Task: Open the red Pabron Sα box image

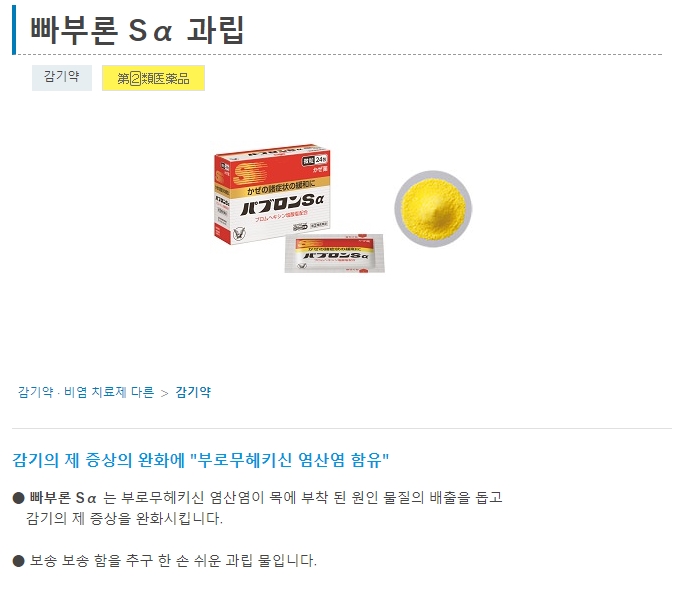Action: pyautogui.click(x=272, y=194)
